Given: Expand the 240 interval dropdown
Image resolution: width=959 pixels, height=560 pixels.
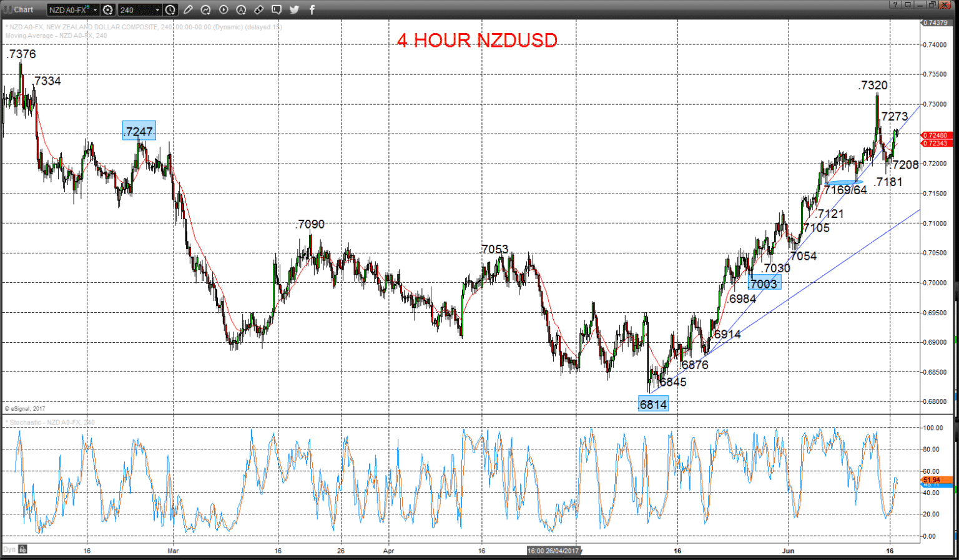Looking at the screenshot, I should pos(157,10).
